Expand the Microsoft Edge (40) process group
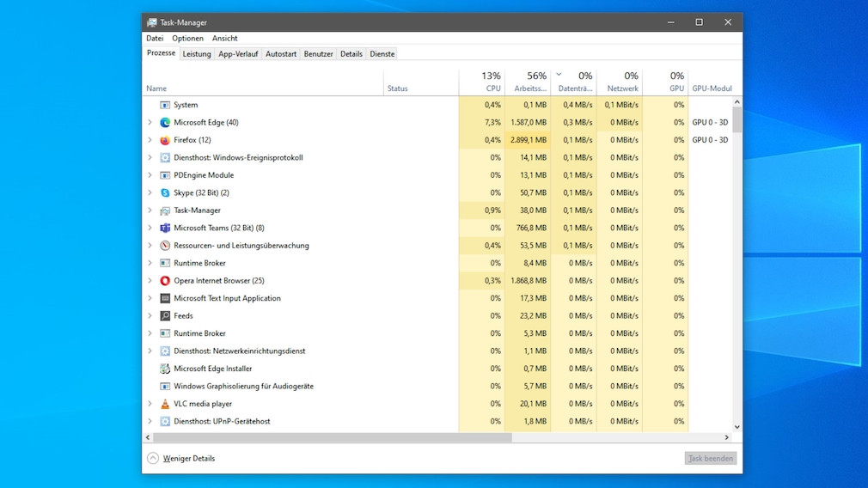868x488 pixels. 150,122
